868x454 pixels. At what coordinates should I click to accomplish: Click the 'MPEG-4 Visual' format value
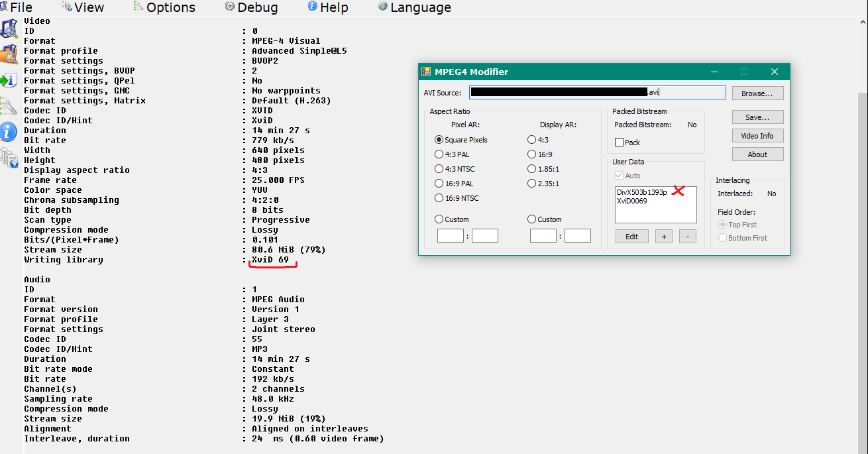coord(286,41)
